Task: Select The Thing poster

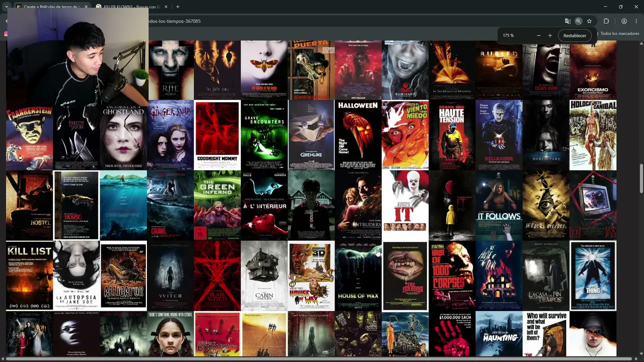Action: coord(593,276)
